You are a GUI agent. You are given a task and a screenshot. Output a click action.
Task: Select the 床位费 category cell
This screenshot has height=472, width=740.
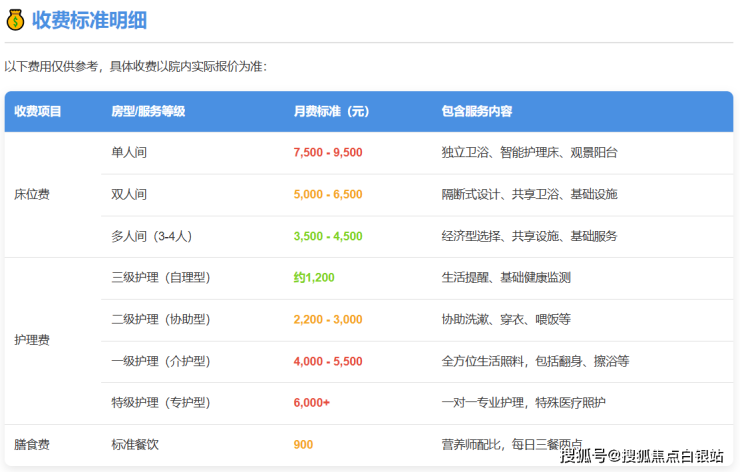32,194
